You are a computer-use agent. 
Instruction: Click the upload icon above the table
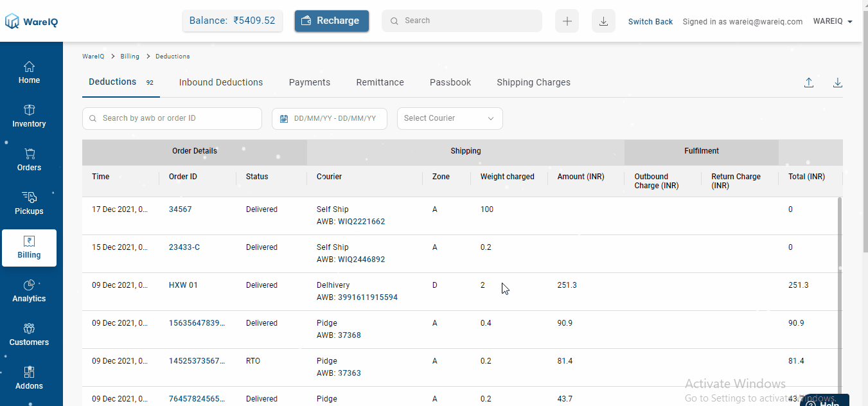(809, 82)
